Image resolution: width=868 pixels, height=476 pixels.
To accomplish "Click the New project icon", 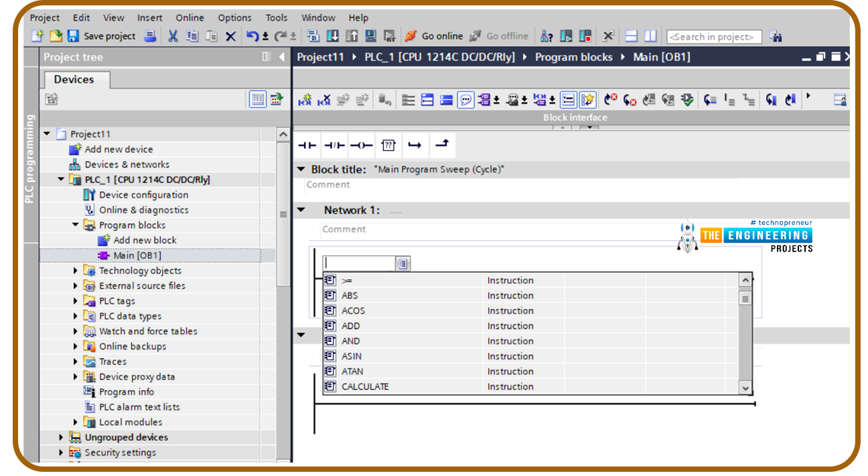I will coord(38,36).
